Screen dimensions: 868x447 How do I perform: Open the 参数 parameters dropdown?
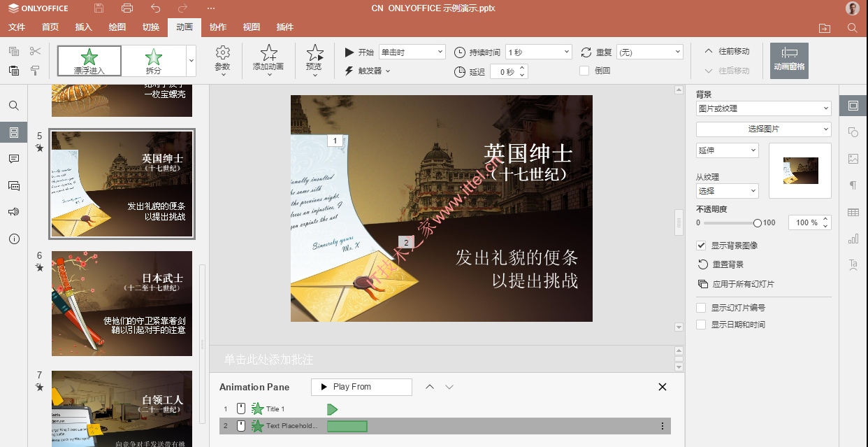223,60
